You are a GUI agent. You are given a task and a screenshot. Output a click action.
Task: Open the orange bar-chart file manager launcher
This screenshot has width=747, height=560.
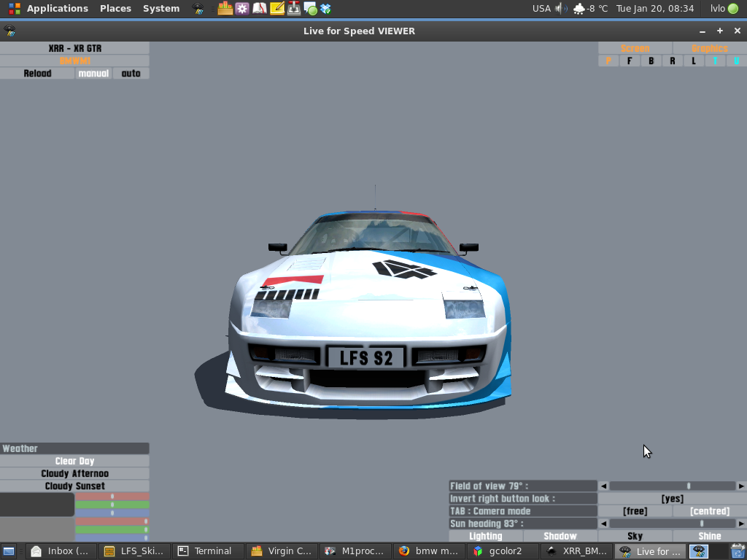point(225,8)
